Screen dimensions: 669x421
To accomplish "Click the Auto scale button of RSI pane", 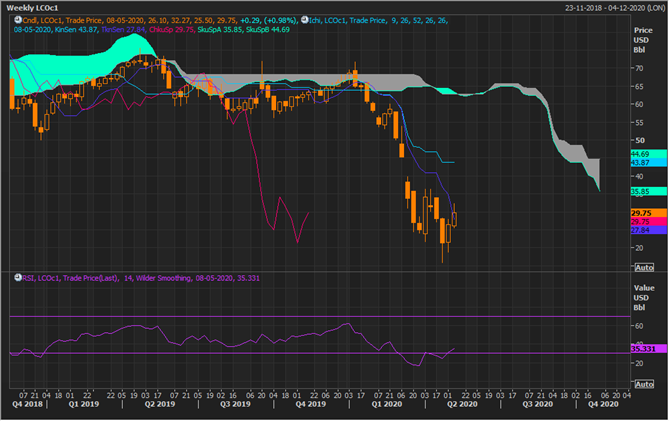I will pos(644,384).
